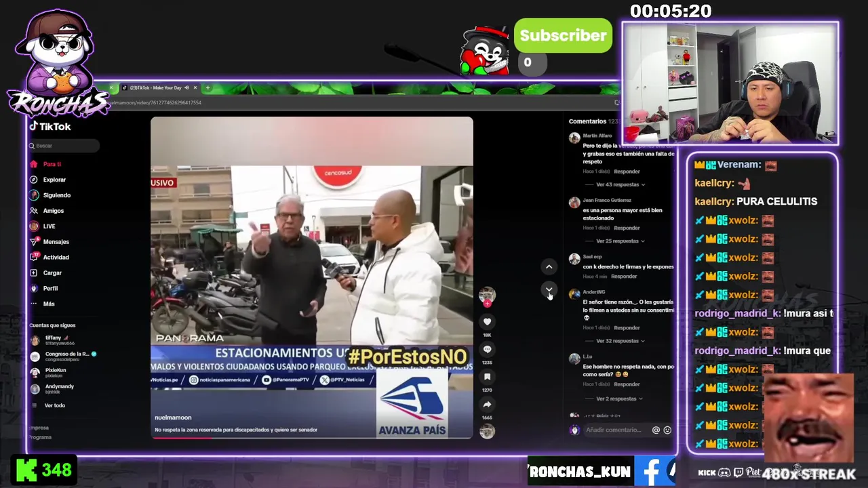Click the Añadir comentario input box
The width and height of the screenshot is (868, 488).
(x=614, y=430)
